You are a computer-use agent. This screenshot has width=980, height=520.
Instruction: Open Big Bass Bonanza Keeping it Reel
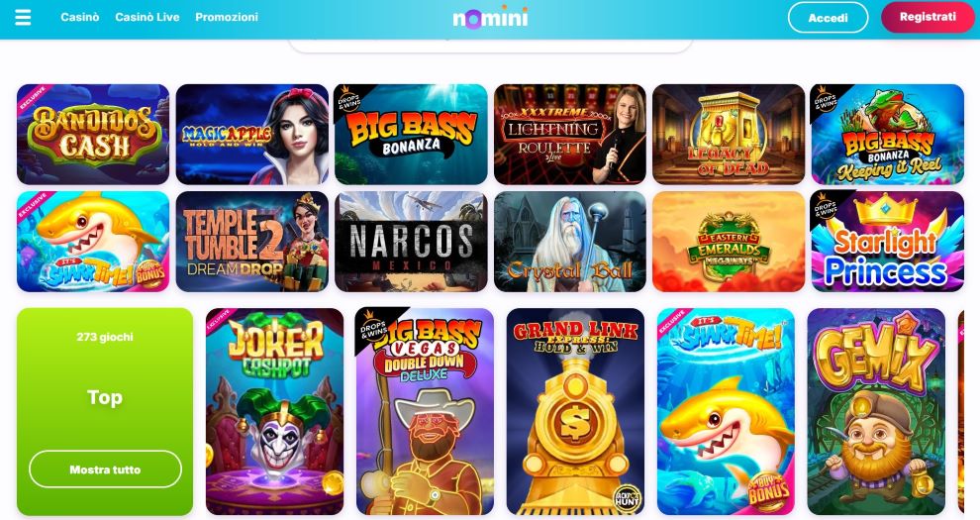888,135
